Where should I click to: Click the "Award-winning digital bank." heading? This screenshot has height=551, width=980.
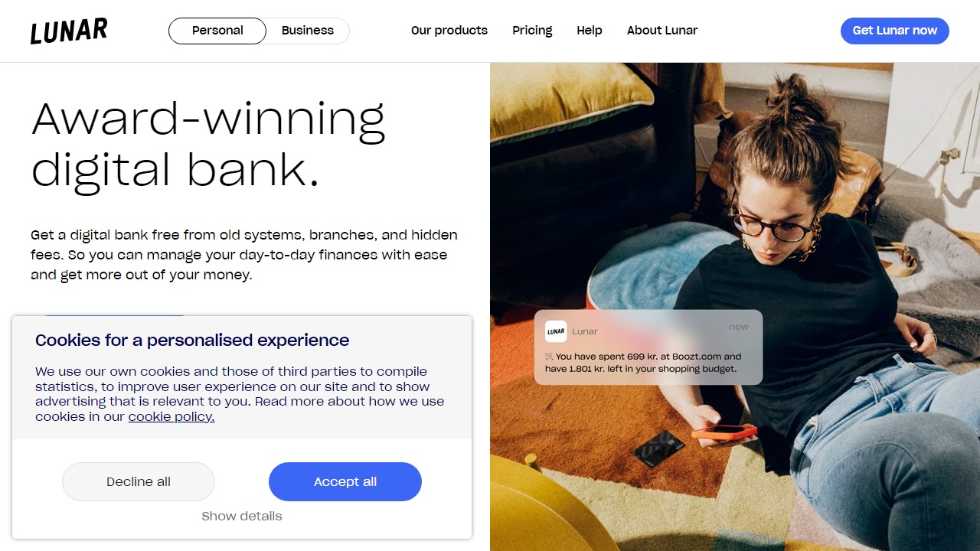pyautogui.click(x=208, y=144)
